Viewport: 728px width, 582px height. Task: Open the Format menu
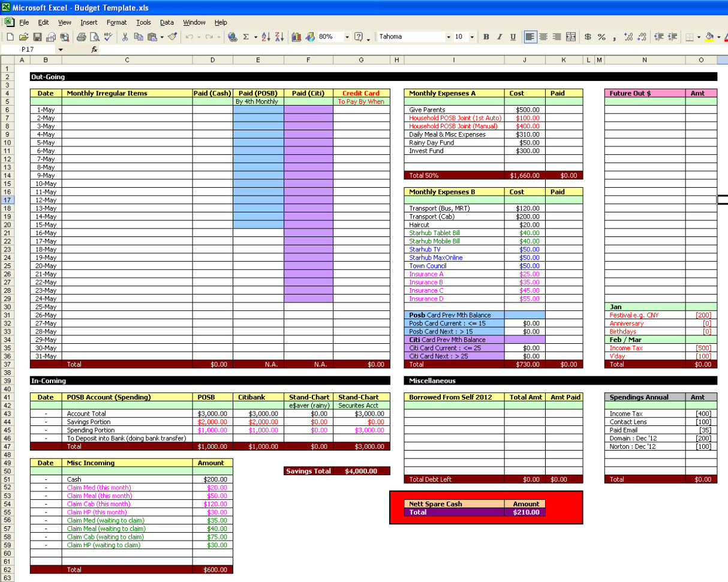coord(117,22)
